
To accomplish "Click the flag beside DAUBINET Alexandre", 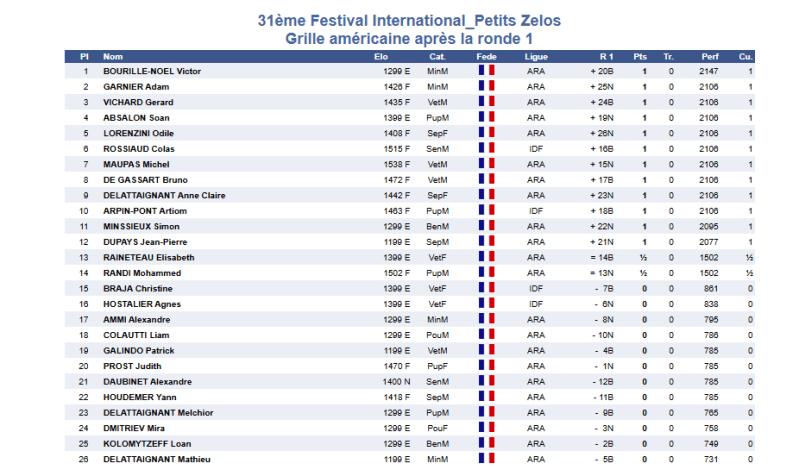I will (486, 381).
